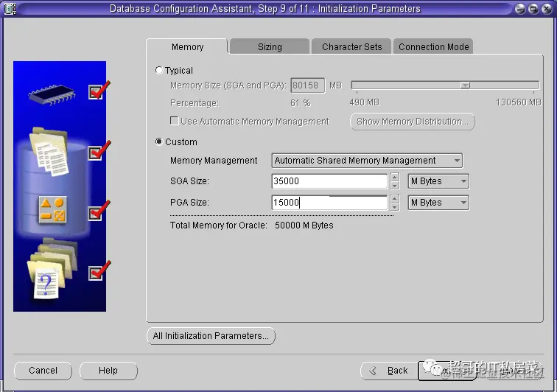
Task: Toggle Use Automatic Memory Management checkbox
Action: (174, 121)
